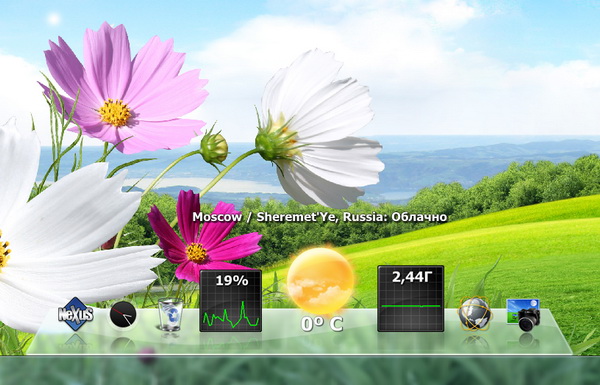Click the flat green RAM graph line

(x=411, y=306)
